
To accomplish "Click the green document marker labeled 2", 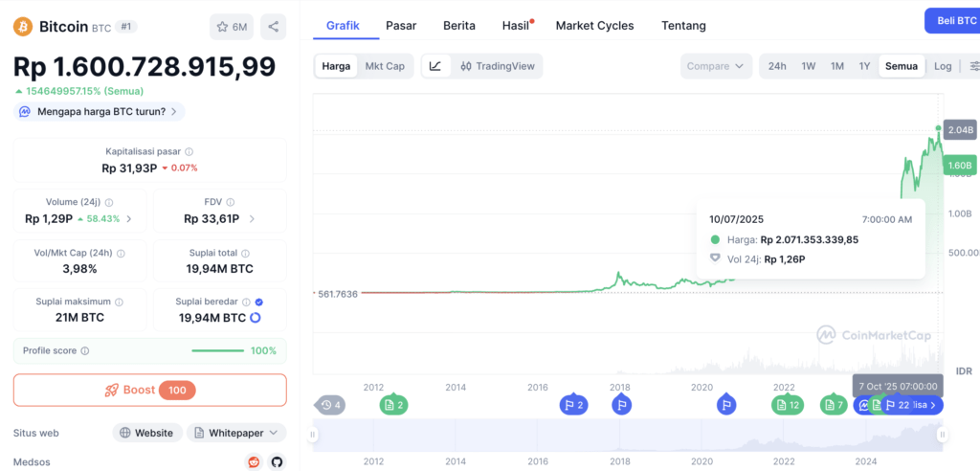I will tap(394, 405).
